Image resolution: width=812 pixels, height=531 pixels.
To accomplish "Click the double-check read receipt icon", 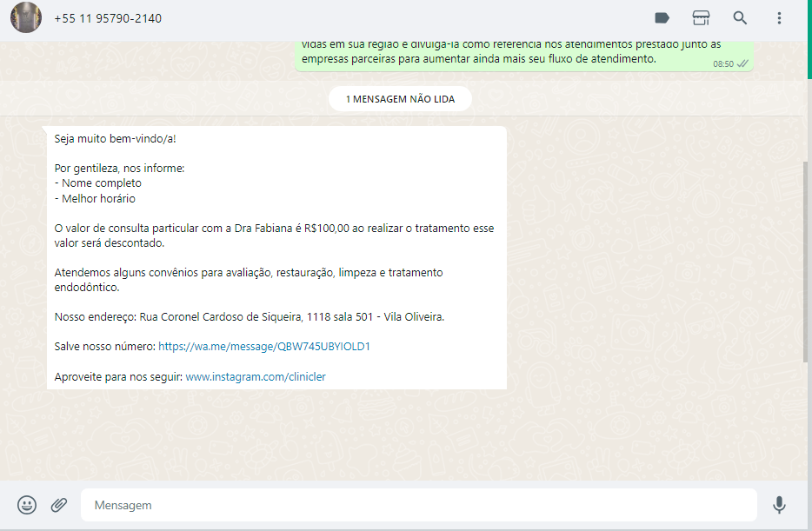I will [x=742, y=63].
